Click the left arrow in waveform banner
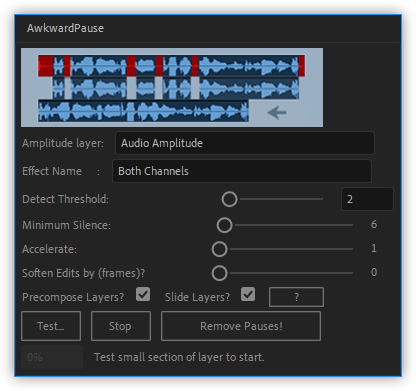The height and width of the screenshot is (391, 416). [x=277, y=113]
